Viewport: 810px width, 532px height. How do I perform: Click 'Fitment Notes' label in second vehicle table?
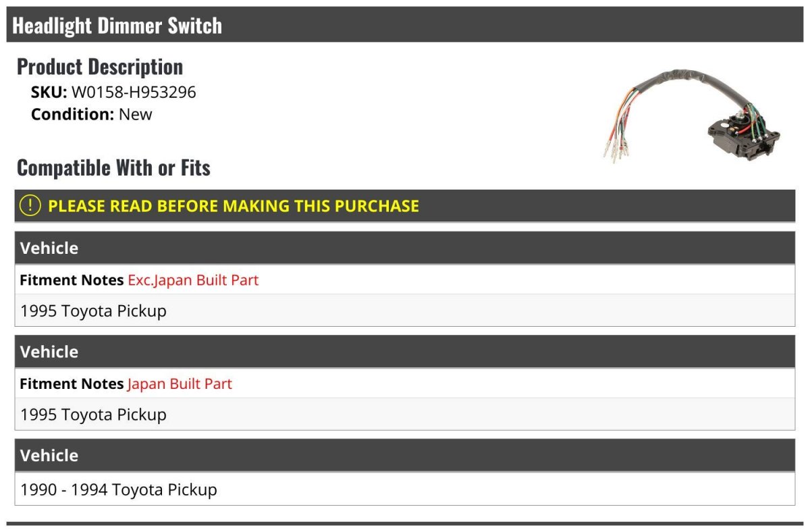[x=72, y=384]
